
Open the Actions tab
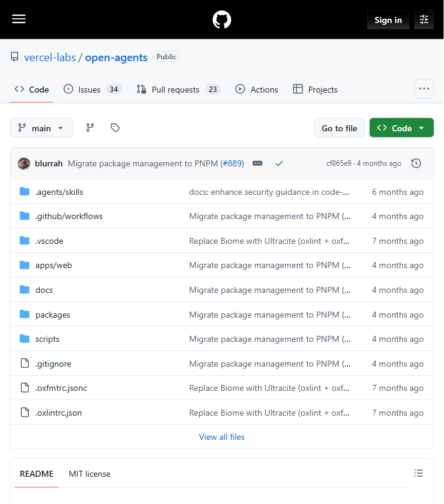point(256,90)
